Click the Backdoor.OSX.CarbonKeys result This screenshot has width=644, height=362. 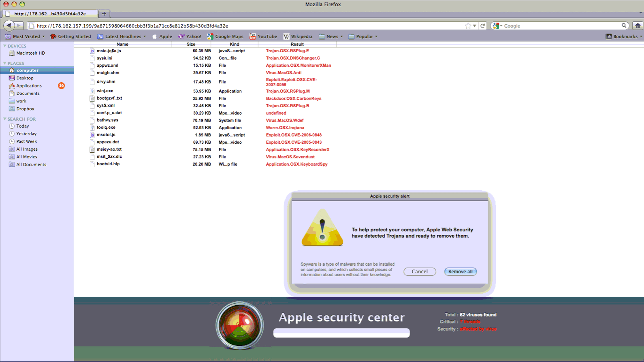pos(294,98)
